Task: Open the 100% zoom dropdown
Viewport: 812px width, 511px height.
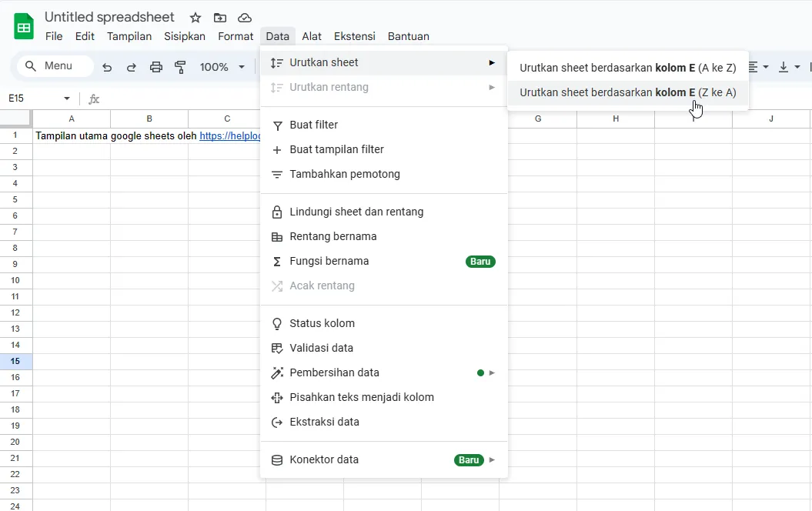Action: (x=222, y=67)
